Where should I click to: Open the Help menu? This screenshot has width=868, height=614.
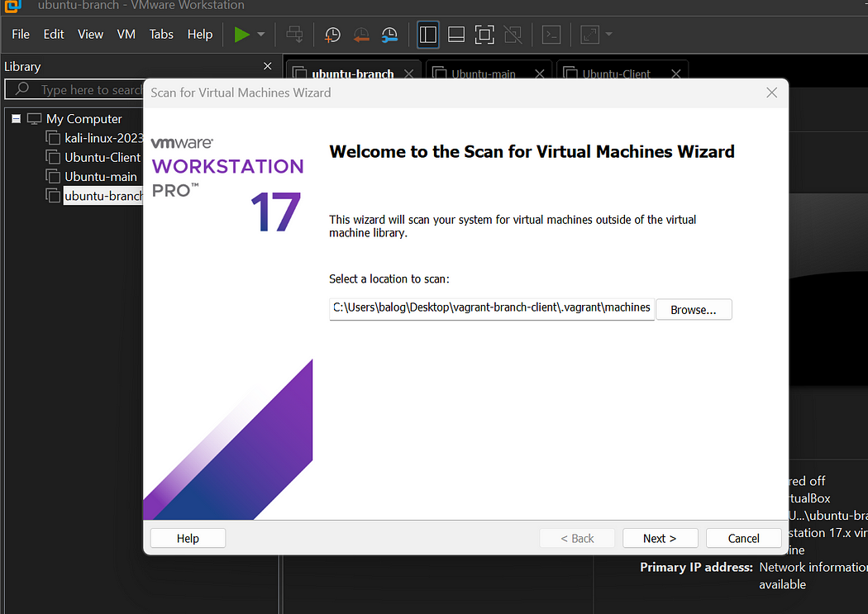[x=200, y=35]
